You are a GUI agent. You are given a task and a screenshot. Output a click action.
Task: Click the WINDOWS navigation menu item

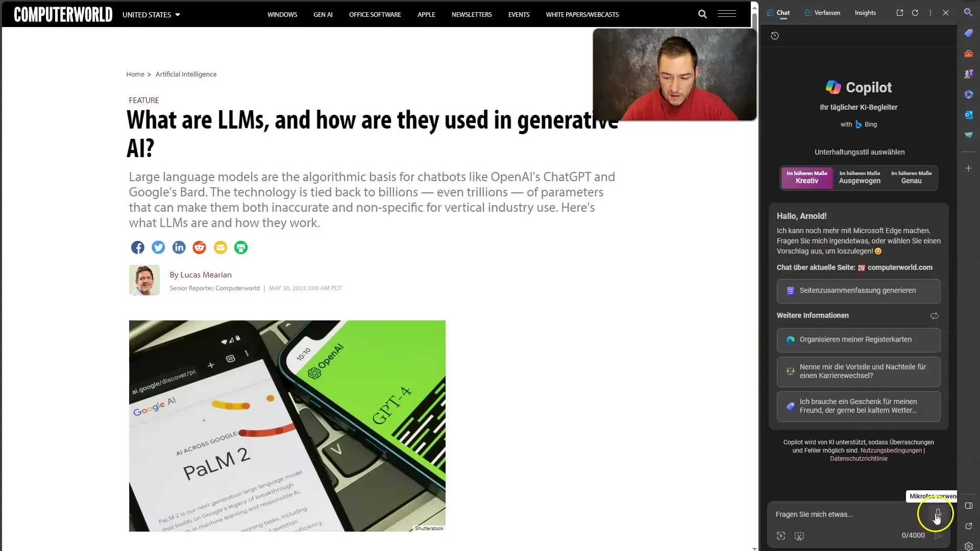coord(282,14)
